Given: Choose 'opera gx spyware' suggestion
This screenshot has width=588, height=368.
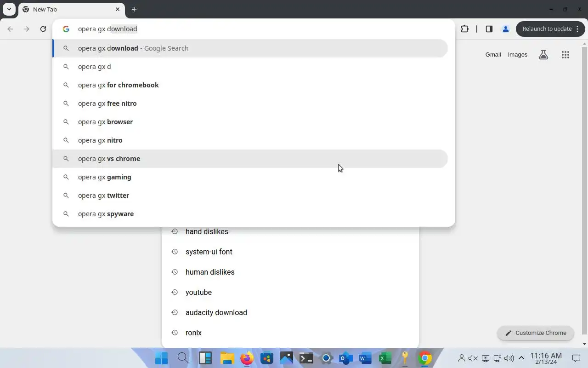Looking at the screenshot, I should pyautogui.click(x=250, y=214).
